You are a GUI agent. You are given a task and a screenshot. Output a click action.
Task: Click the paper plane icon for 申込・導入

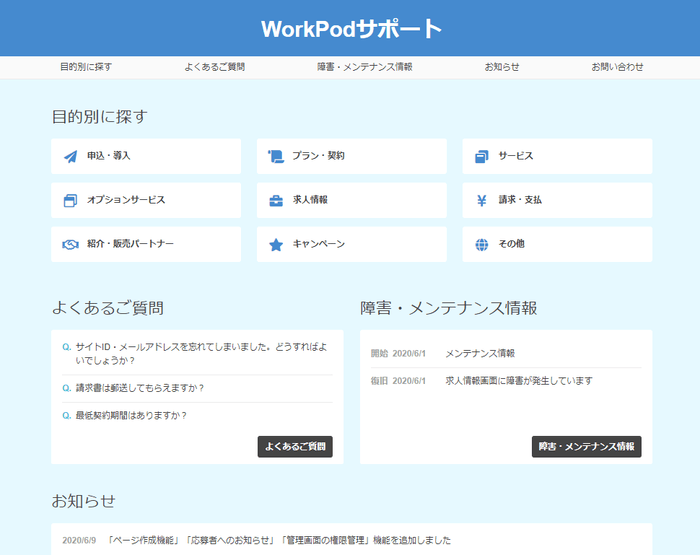[x=71, y=156]
